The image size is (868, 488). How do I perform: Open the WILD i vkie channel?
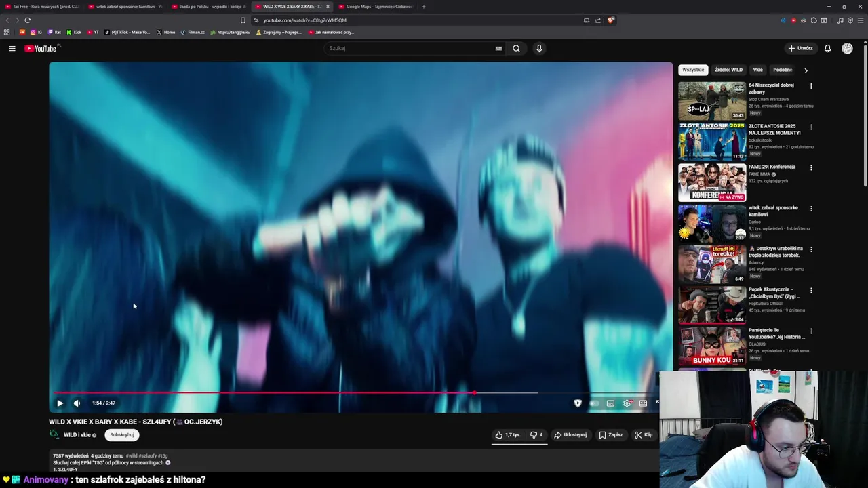pos(77,435)
